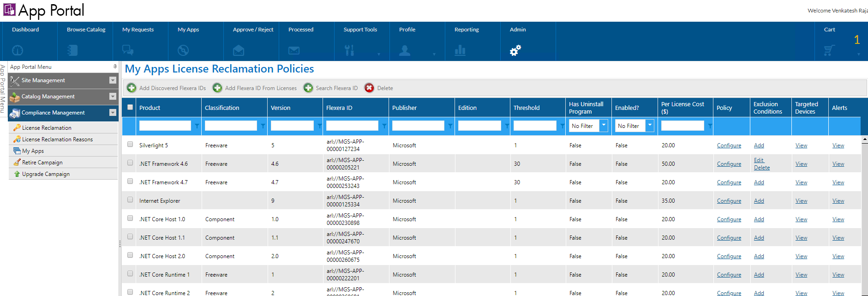This screenshot has height=296, width=868.
Task: Open My Requests chat icon
Action: click(x=128, y=50)
